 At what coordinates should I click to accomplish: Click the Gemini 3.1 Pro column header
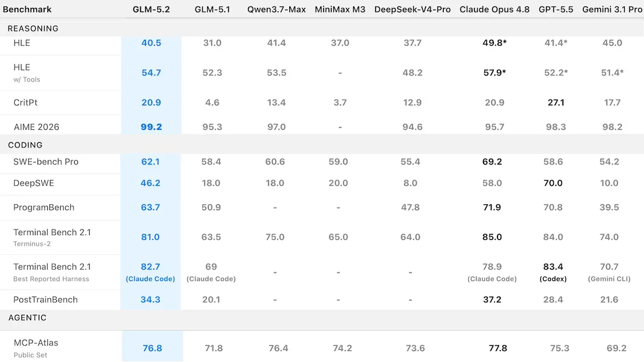612,10
